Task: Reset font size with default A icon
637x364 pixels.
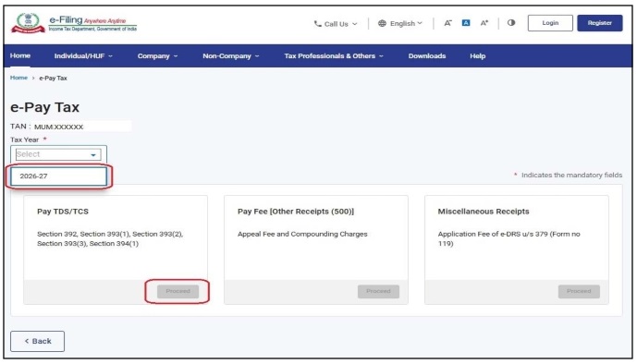Action: coord(466,23)
